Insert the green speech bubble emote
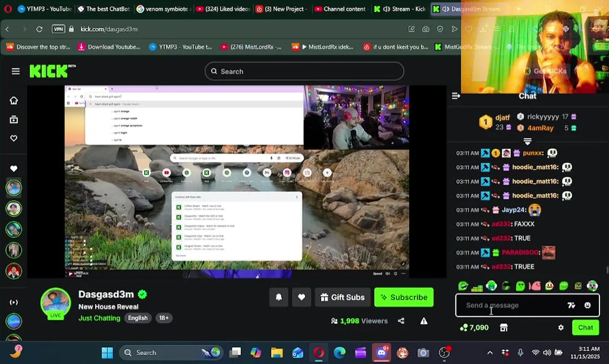Image resolution: width=609 pixels, height=364 pixels. tap(563, 286)
